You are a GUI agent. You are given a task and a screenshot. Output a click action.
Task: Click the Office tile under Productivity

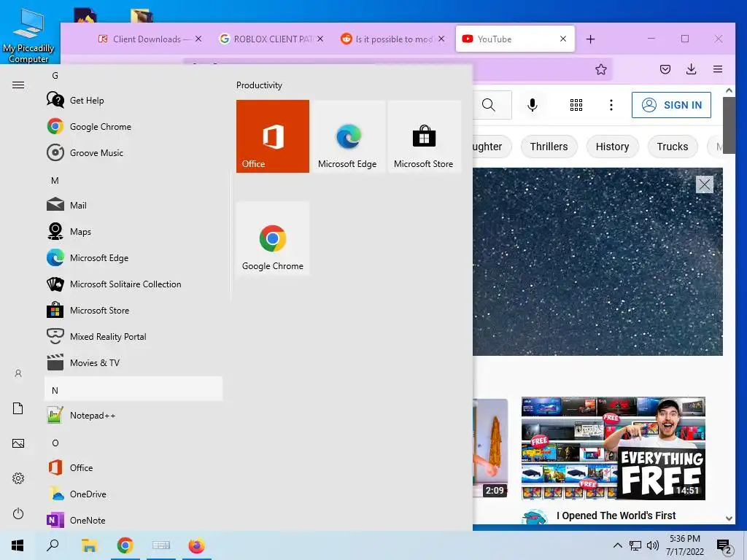click(273, 136)
